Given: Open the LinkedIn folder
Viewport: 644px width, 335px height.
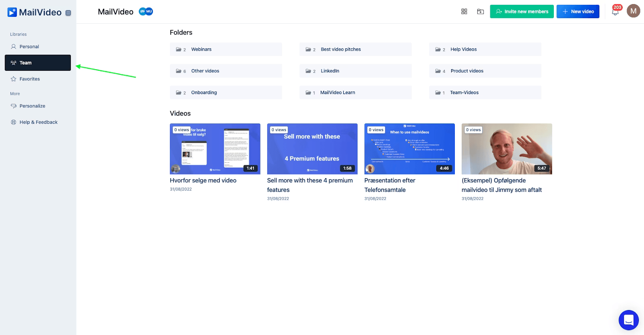Looking at the screenshot, I should click(355, 71).
